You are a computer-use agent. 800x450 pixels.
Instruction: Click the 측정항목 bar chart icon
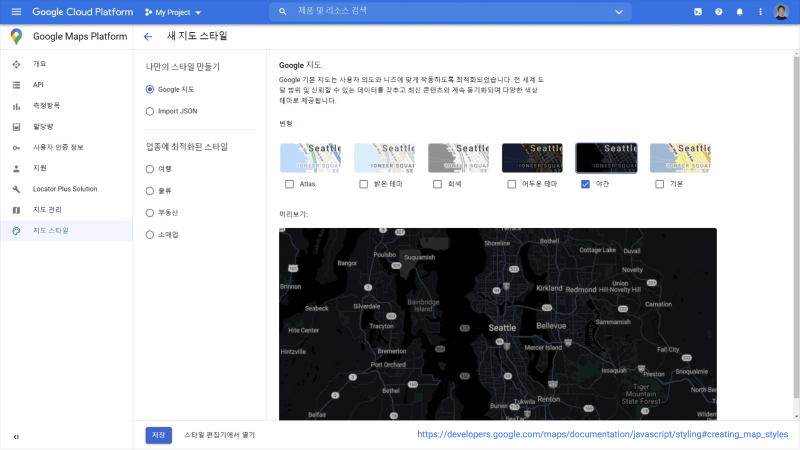pos(16,106)
